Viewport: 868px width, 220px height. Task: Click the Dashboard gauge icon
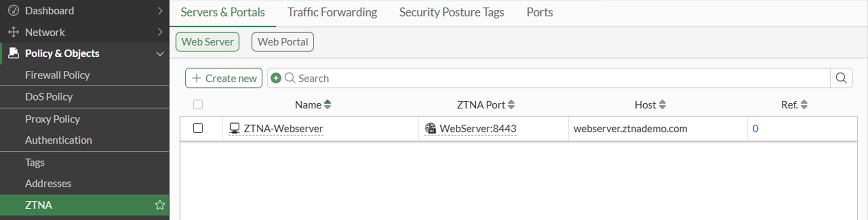tap(13, 10)
